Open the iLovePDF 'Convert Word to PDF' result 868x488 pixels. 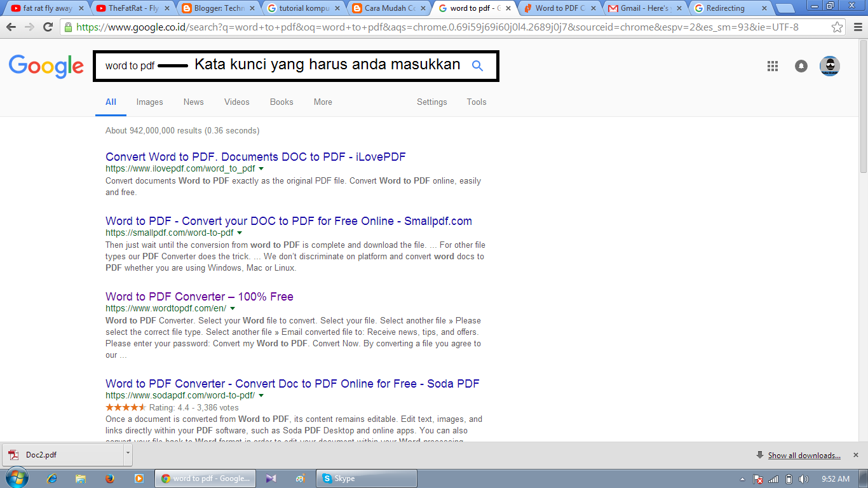coord(255,157)
